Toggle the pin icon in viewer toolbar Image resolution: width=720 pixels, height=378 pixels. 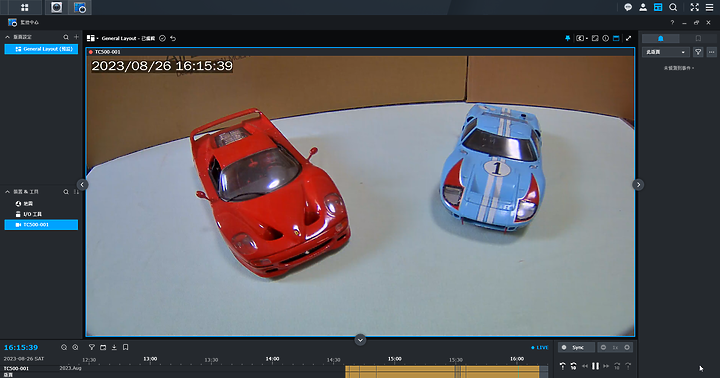(x=568, y=39)
